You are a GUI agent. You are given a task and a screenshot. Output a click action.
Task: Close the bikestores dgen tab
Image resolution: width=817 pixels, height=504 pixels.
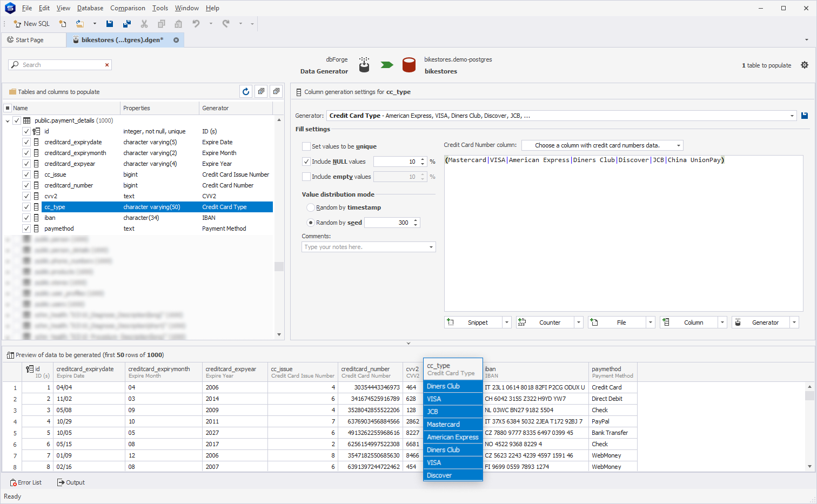(x=176, y=40)
